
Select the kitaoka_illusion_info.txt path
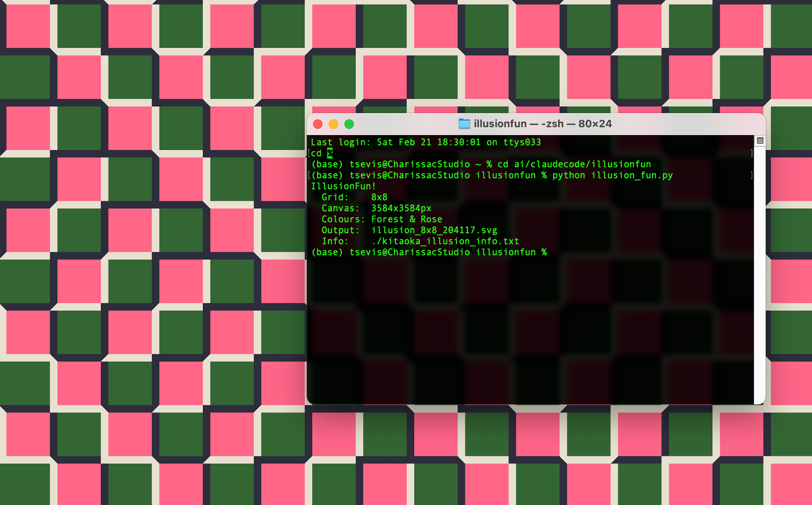pos(444,241)
